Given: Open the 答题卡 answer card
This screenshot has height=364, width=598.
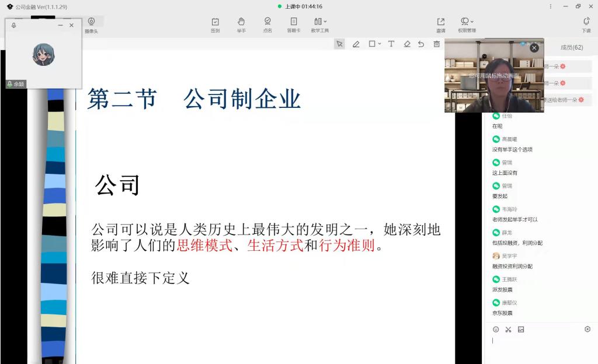Looking at the screenshot, I should point(293,24).
